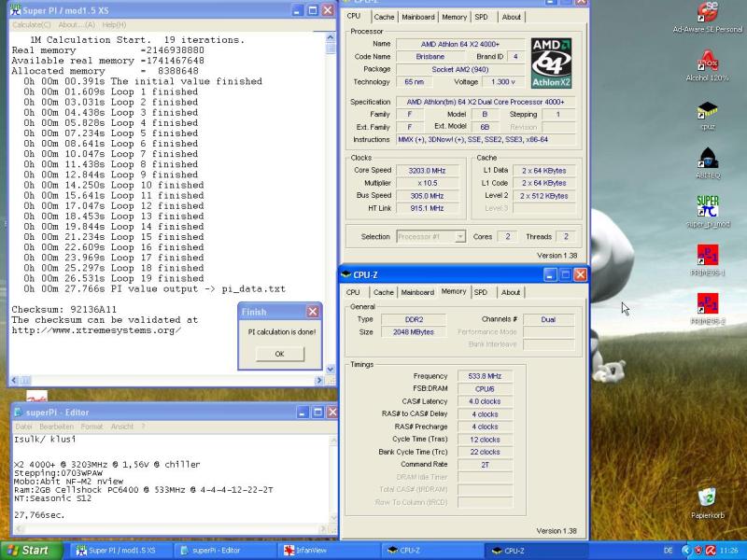Click the Code Name field Brisbane

430,56
